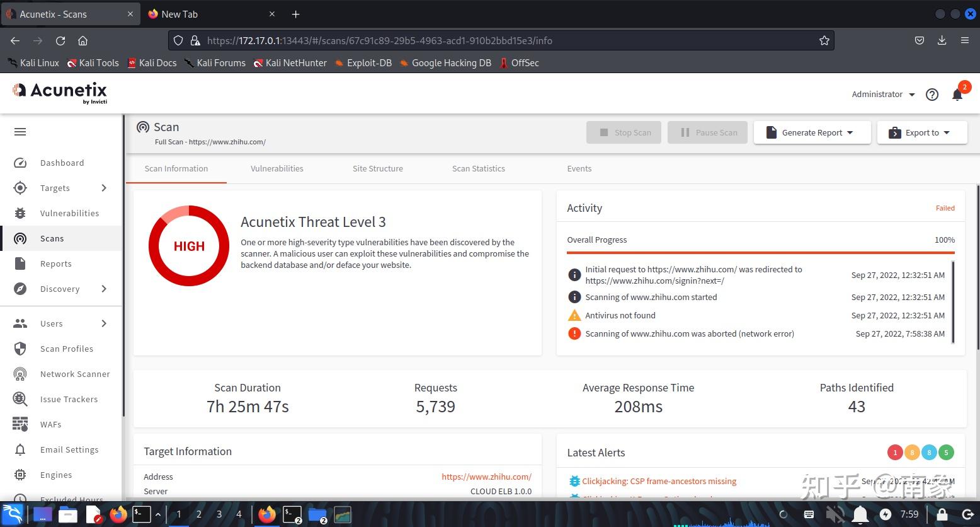The width and height of the screenshot is (980, 527).
Task: Open Firefox downloads panel
Action: pyautogui.click(x=942, y=40)
